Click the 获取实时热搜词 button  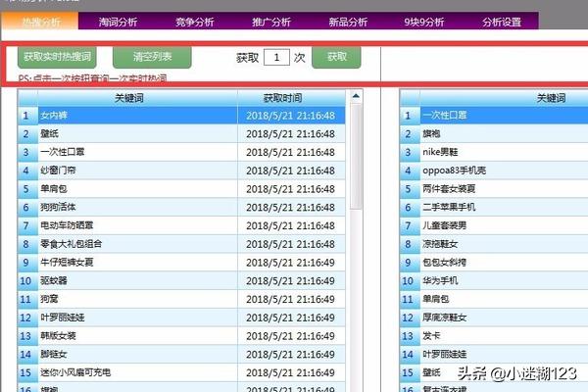click(x=59, y=58)
